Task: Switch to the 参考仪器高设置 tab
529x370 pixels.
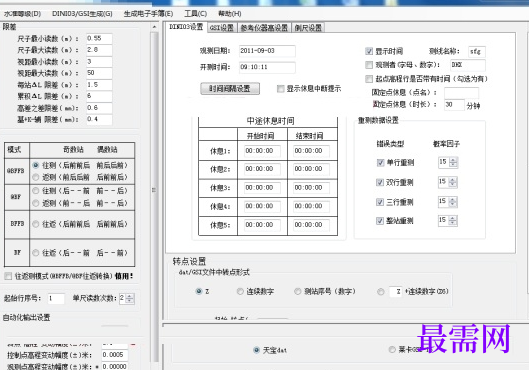Action: pyautogui.click(x=264, y=28)
